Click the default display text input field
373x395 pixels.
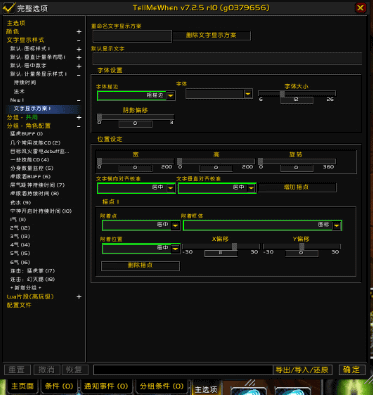[227, 58]
